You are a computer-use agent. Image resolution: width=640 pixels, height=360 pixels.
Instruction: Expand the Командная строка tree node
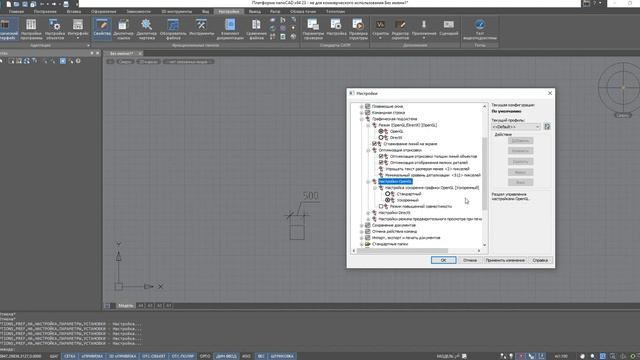(x=361, y=113)
